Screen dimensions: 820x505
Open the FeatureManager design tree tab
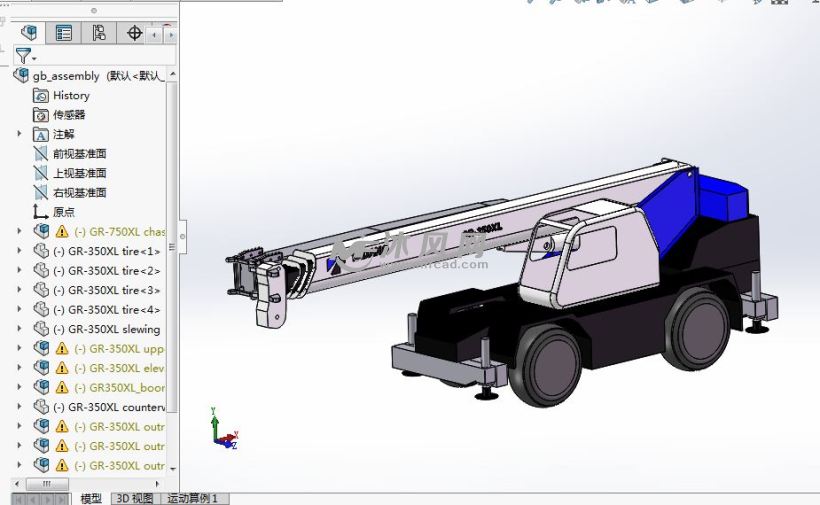[29, 33]
